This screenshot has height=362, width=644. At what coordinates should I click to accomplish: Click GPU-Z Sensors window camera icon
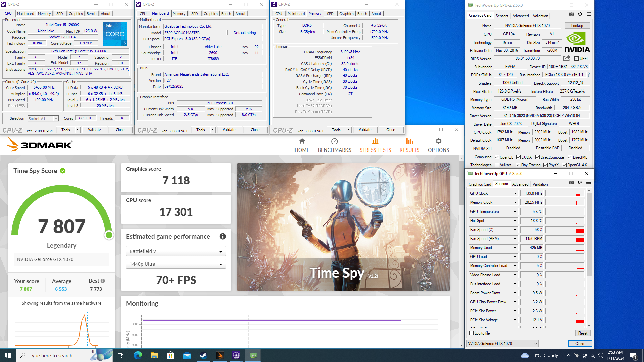(x=571, y=182)
